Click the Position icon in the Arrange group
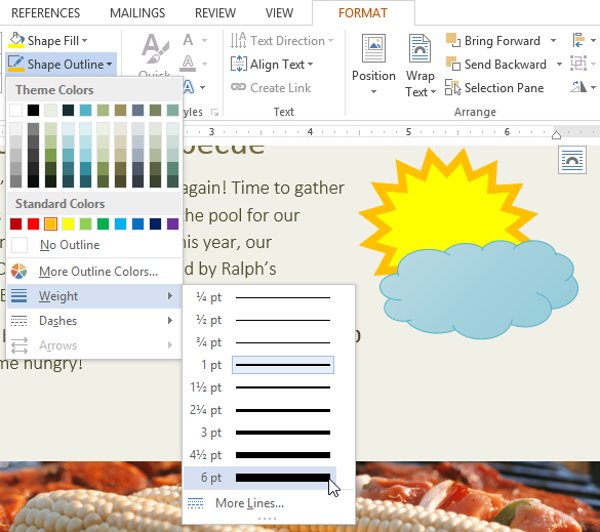 (x=373, y=50)
